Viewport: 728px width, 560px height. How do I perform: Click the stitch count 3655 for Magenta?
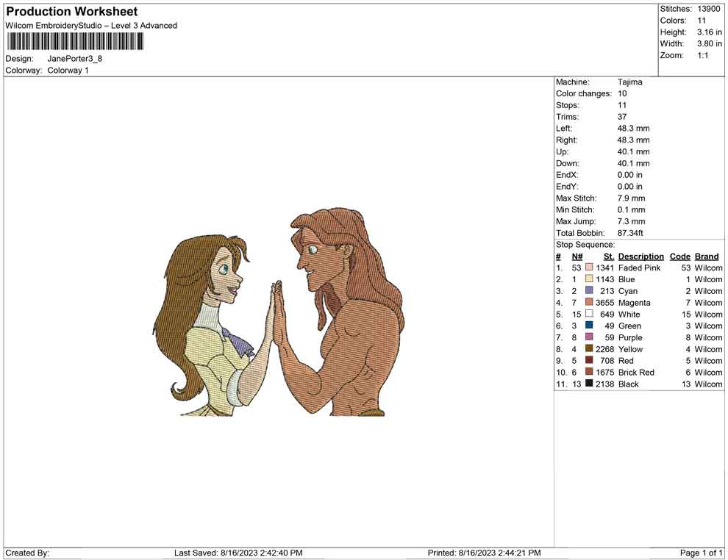click(x=604, y=303)
